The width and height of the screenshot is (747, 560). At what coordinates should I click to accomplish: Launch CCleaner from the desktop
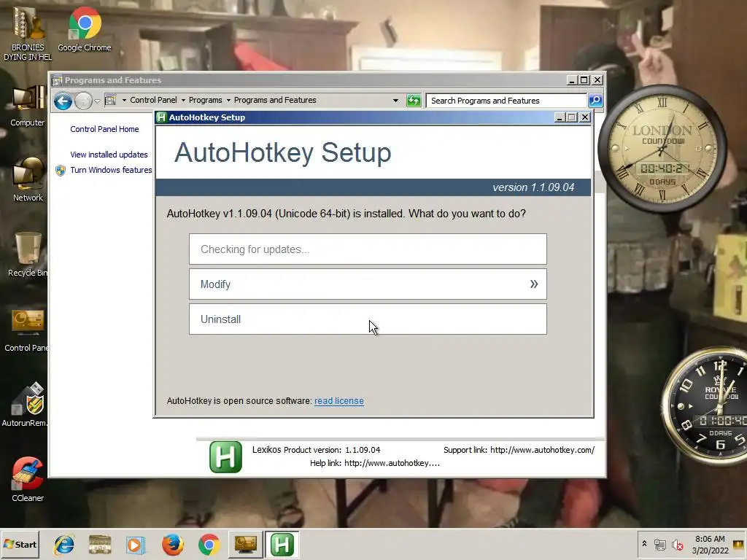pos(28,479)
